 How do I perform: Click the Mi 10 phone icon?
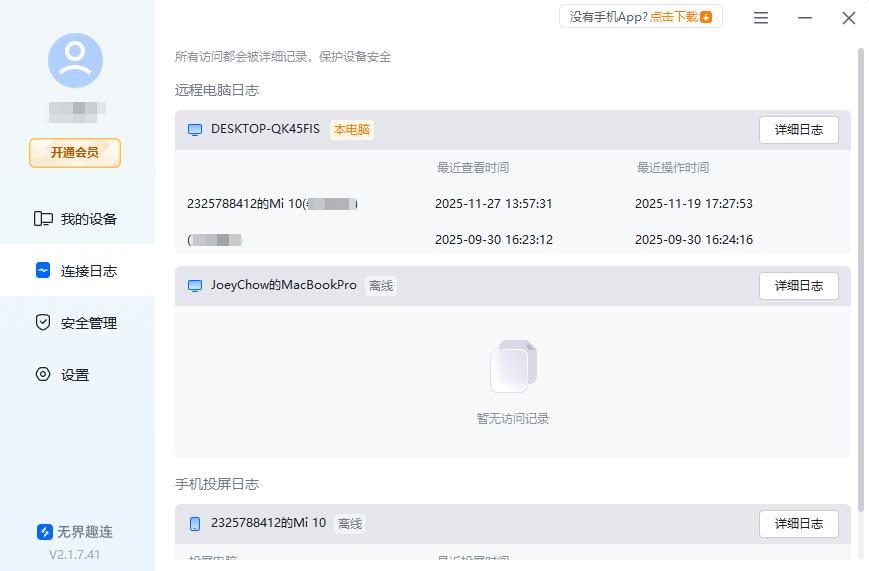[x=195, y=524]
